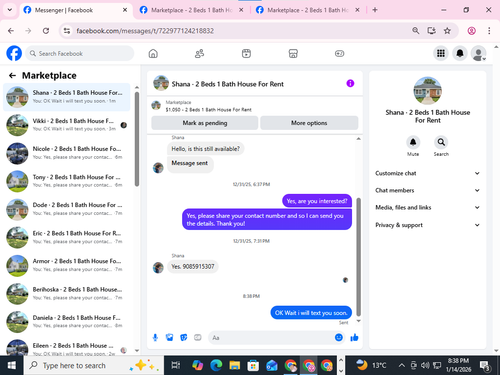The image size is (500, 375).
Task: Click the chat messages scrollbar thumb
Action: tap(359, 257)
